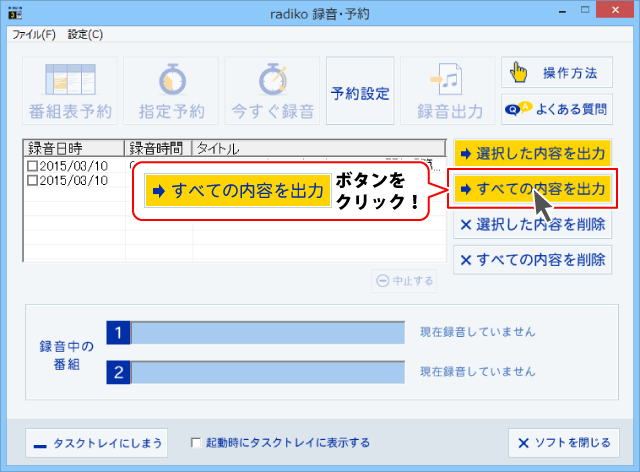This screenshot has width=640, height=472.
Task: Click the radiko app icon in title bar
Action: [x=15, y=13]
